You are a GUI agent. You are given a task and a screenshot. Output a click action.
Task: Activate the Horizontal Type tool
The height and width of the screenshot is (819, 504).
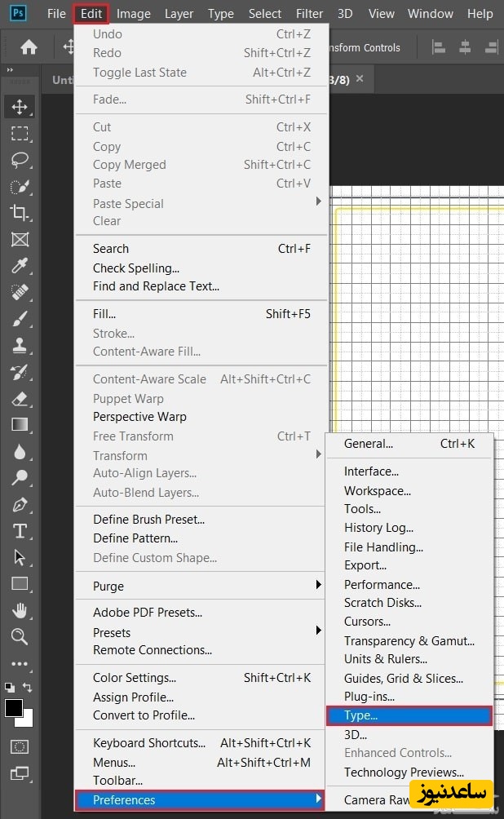tap(20, 531)
